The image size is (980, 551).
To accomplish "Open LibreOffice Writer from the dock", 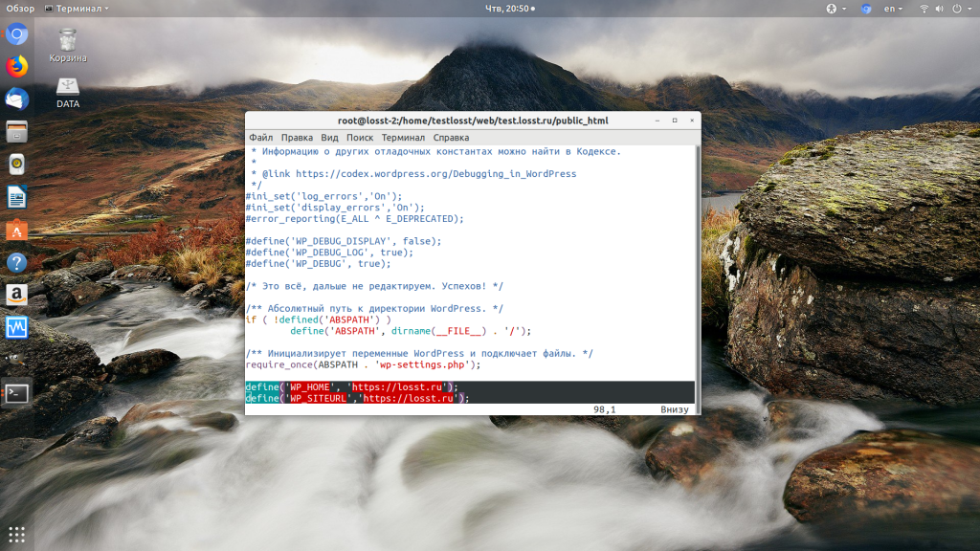I will click(x=17, y=198).
